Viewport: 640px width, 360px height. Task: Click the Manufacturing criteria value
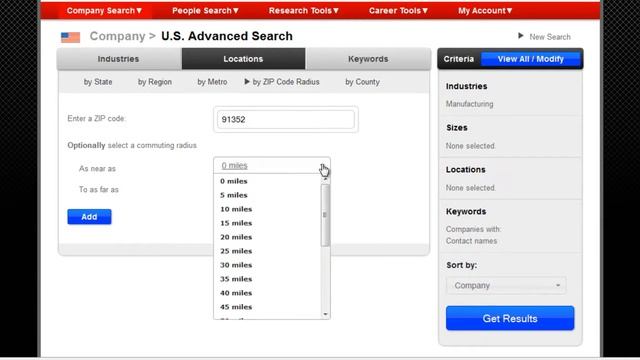469,104
